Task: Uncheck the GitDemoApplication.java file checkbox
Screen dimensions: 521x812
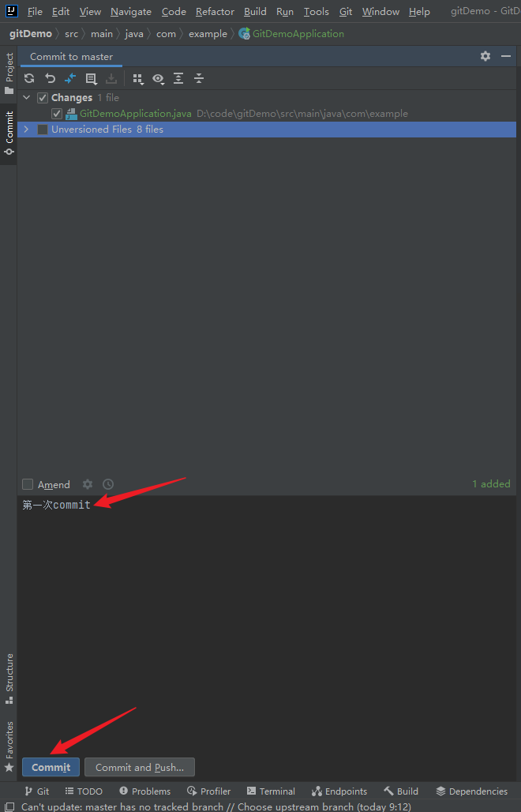Action: pyautogui.click(x=57, y=114)
